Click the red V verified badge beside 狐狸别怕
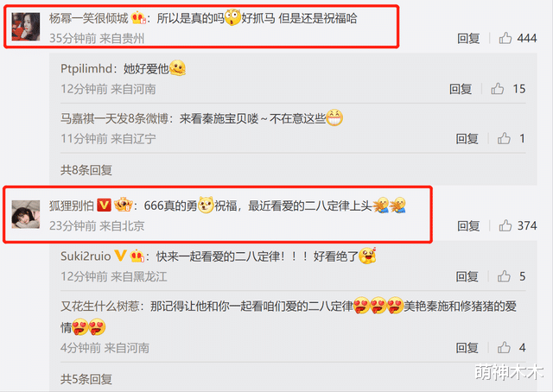Screen dimensions: 553x392 pyautogui.click(x=104, y=205)
